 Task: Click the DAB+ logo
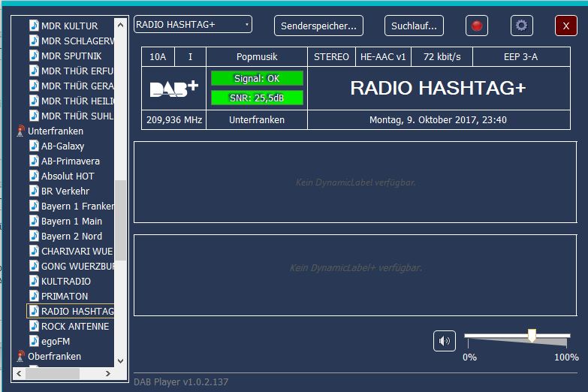[x=173, y=89]
